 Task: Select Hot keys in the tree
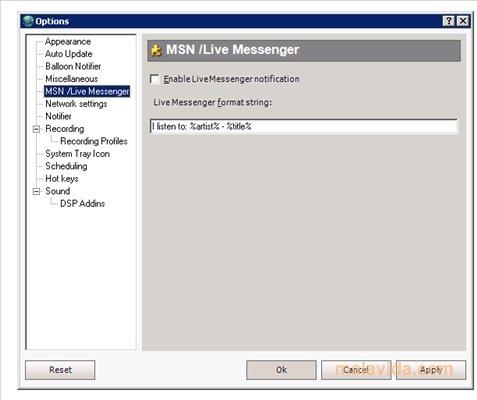(62, 179)
